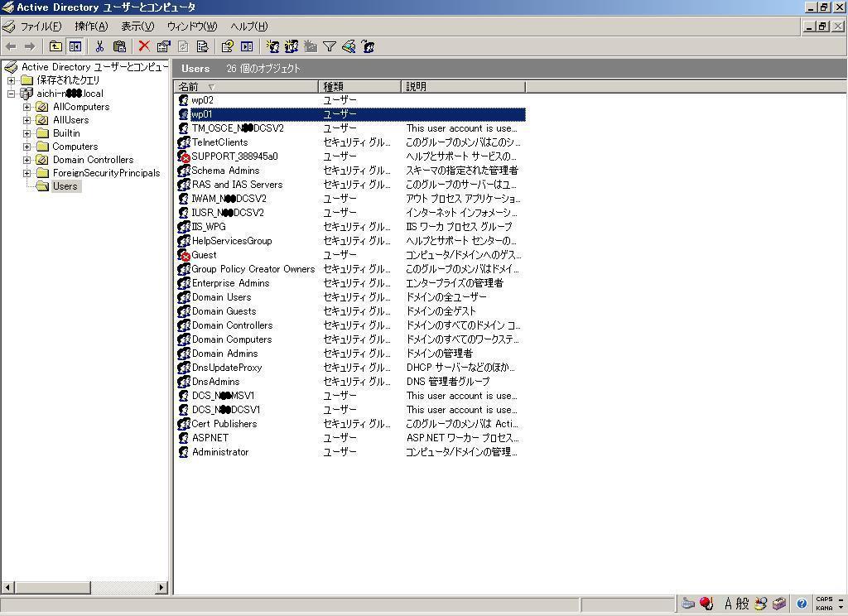Open the IME tools toolbox icon

(x=779, y=603)
